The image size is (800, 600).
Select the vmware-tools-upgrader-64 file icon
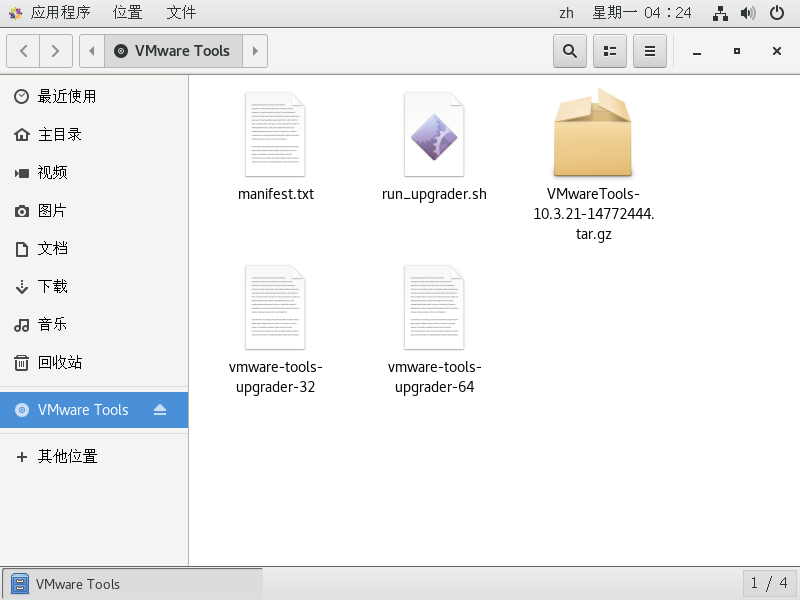434,307
